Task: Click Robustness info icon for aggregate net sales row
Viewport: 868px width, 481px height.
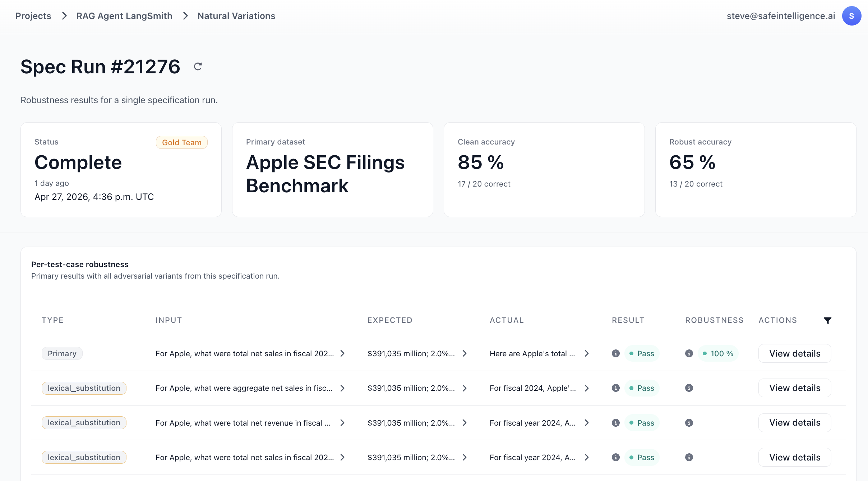Action: [x=689, y=388]
